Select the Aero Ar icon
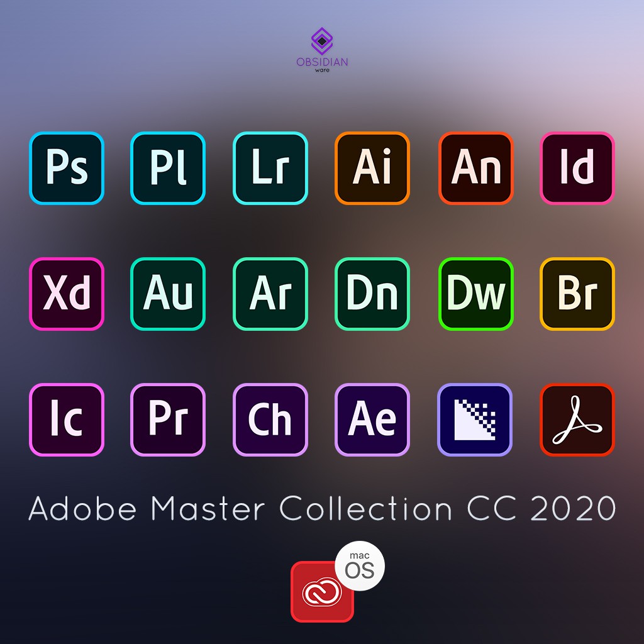Screen dimensions: 644x644 [270, 294]
